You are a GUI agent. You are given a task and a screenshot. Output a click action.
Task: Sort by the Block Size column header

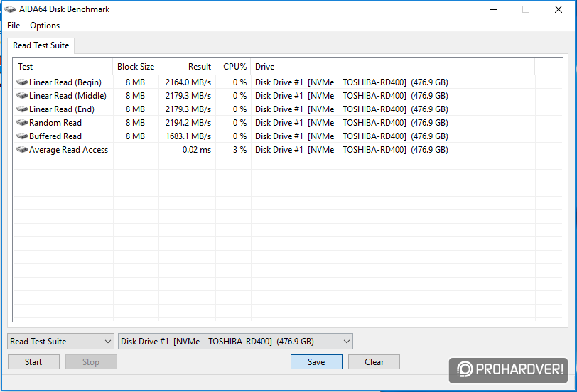point(136,67)
